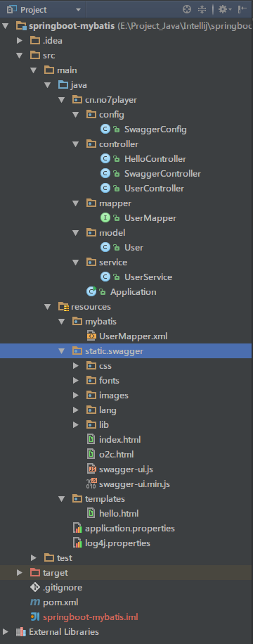Expand the target folder
This screenshot has height=644, width=253.
pyautogui.click(x=19, y=573)
